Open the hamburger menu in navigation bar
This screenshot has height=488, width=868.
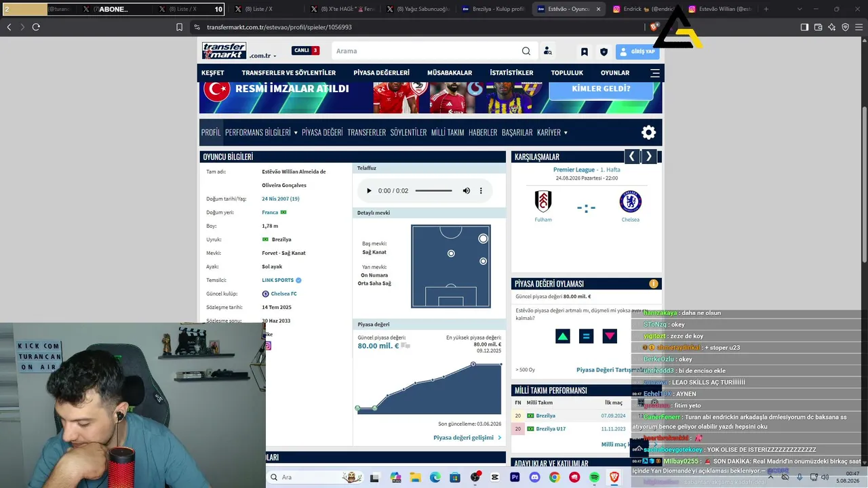[655, 73]
